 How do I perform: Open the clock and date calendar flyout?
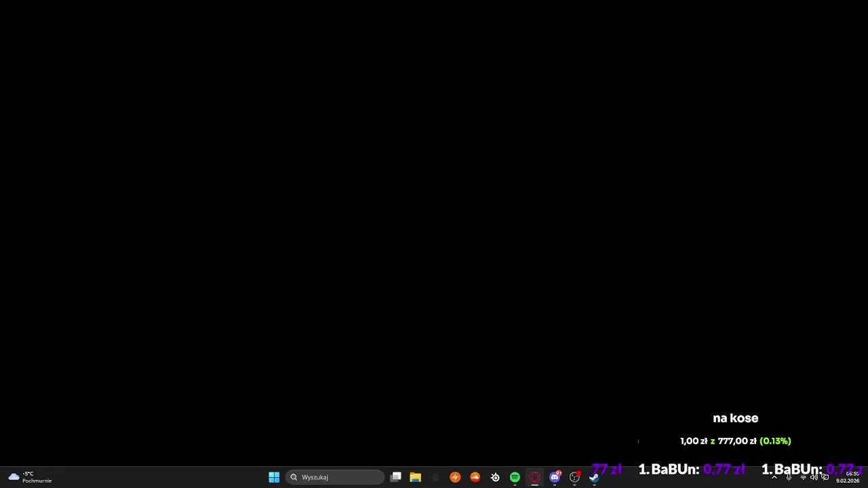click(x=848, y=477)
